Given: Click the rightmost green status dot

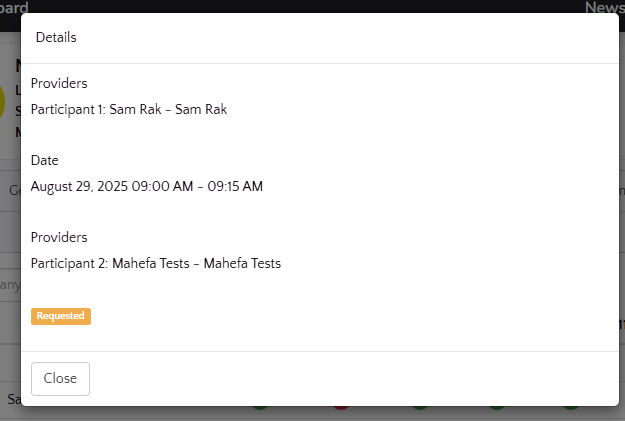Looking at the screenshot, I should (570, 408).
